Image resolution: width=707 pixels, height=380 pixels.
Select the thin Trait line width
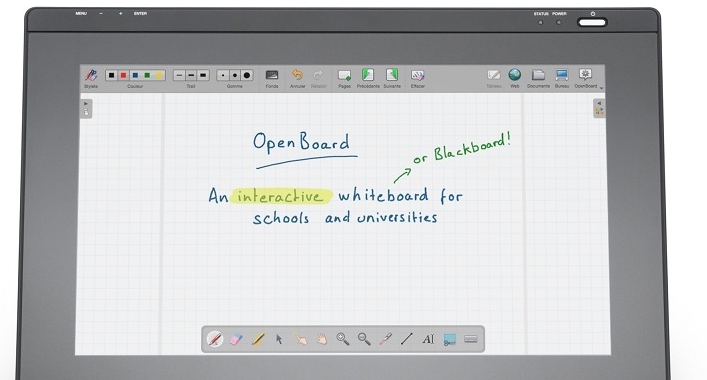[179, 75]
